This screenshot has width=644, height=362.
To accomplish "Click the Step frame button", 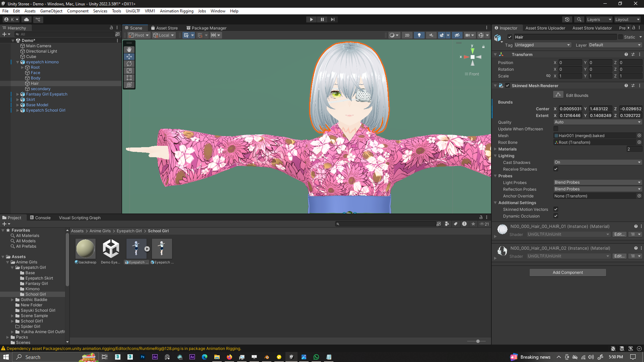I will [x=332, y=19].
